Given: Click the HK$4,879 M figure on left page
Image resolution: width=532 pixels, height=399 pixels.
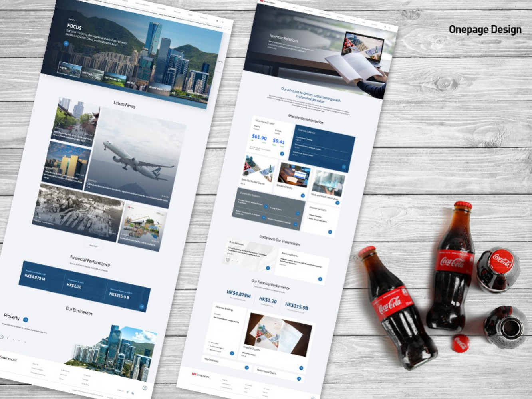Looking at the screenshot, I should click(x=35, y=277).
